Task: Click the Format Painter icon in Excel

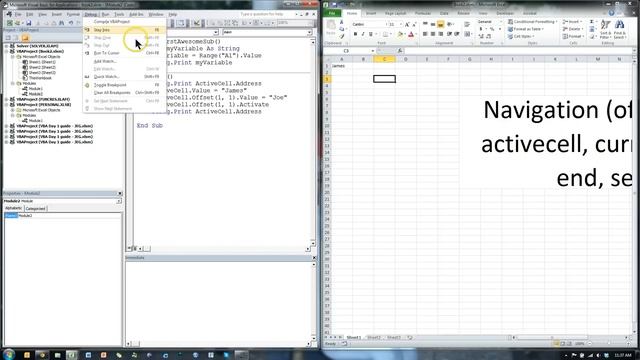Action: (342, 36)
